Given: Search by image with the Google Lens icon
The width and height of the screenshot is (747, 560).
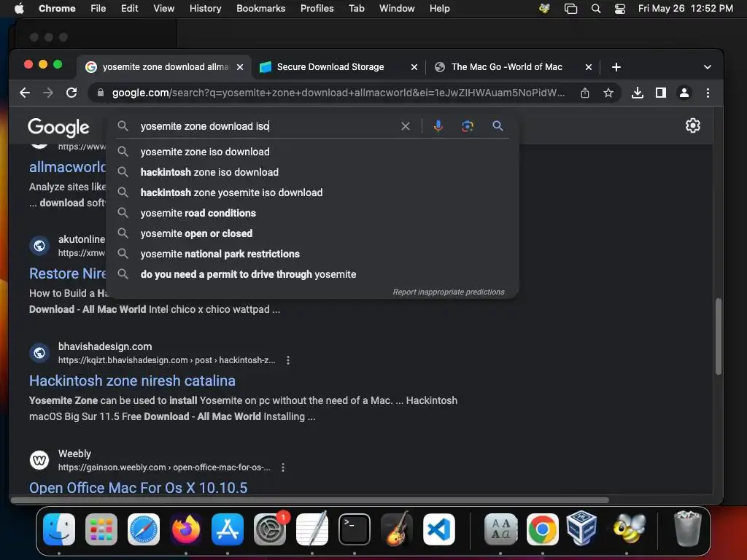Looking at the screenshot, I should point(468,125).
